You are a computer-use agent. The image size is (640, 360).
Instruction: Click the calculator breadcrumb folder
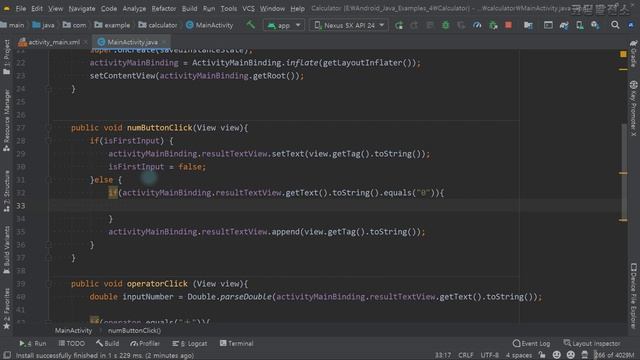(158, 25)
